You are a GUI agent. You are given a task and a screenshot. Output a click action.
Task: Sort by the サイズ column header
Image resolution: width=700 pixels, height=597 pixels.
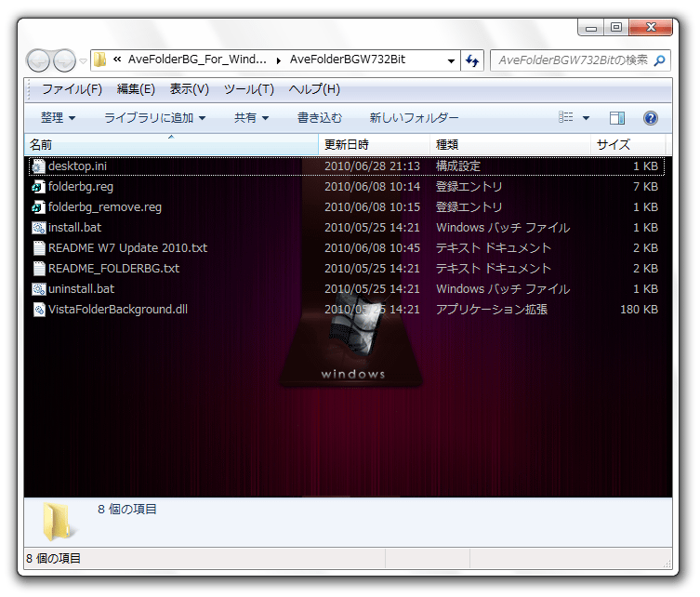(x=627, y=145)
